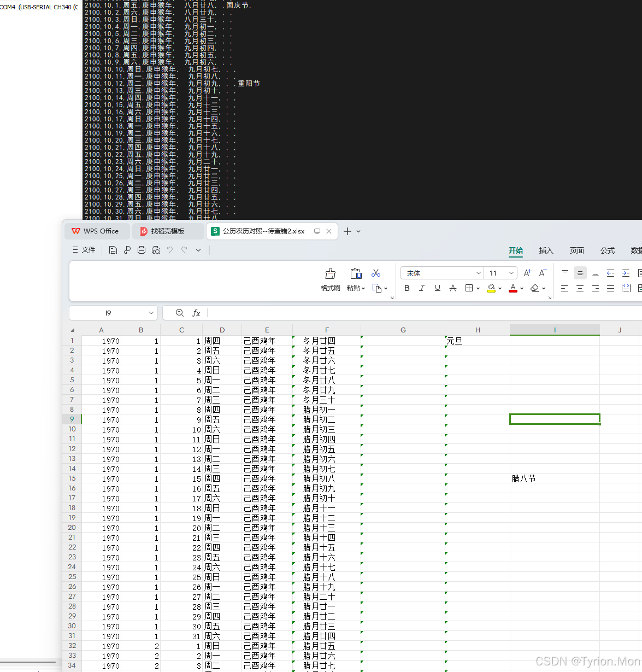This screenshot has height=672, width=642.
Task: Toggle Italic formatting
Action: pos(422,288)
